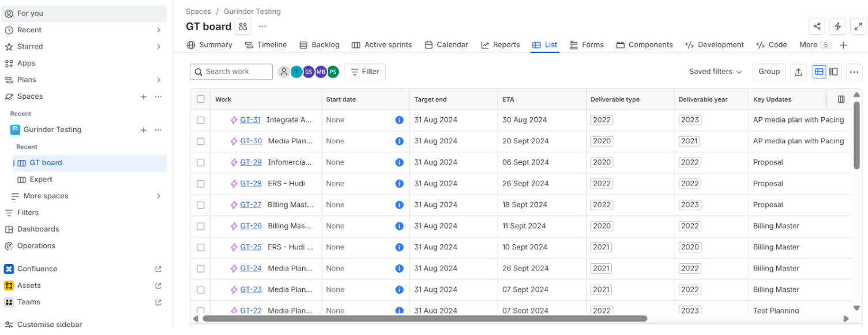868x335 pixels.
Task: Open the More tabs dropdown showing 5
Action: coord(814,44)
